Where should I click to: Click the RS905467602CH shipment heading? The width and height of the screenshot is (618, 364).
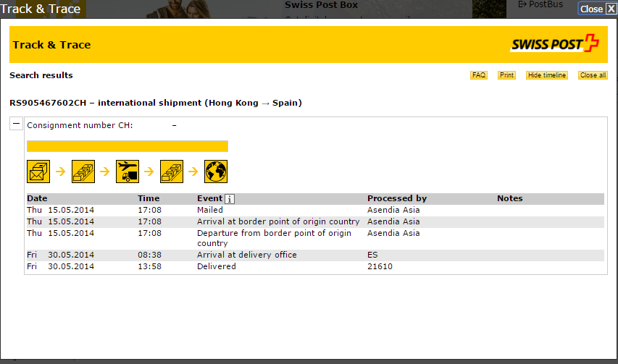click(x=156, y=103)
